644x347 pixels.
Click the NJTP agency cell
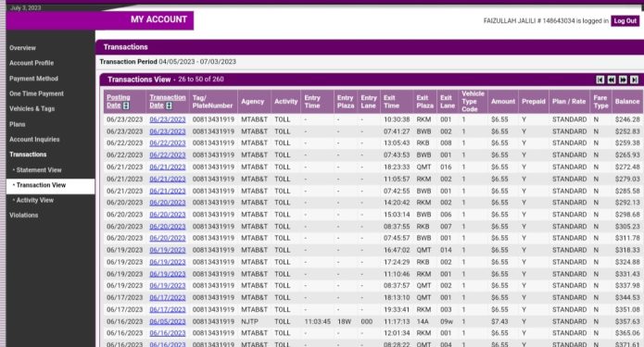point(249,322)
